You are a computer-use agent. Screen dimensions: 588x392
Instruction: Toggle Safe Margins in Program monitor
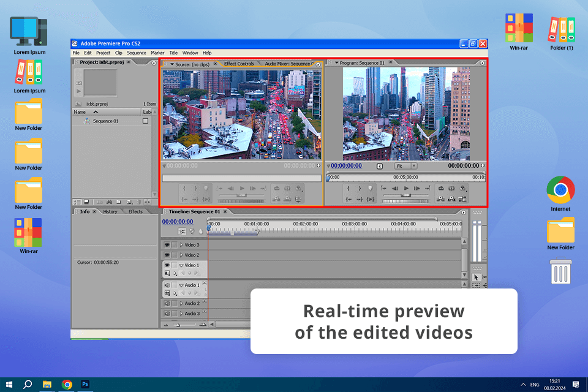click(451, 188)
